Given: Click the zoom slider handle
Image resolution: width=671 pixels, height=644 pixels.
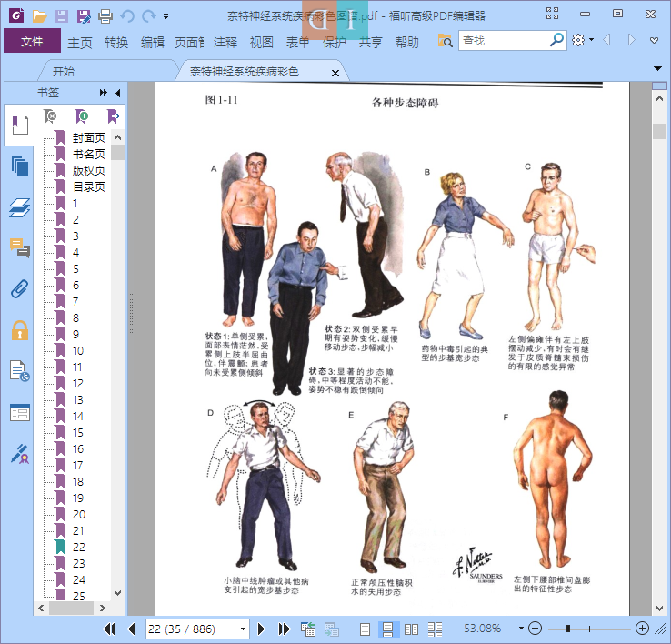Looking at the screenshot, I should [568, 629].
